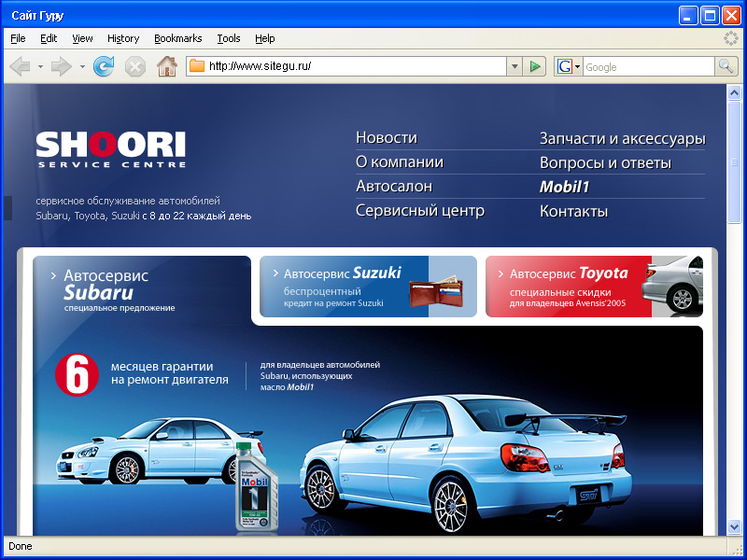Image resolution: width=747 pixels, height=560 pixels.
Task: Open the History menu
Action: click(123, 38)
